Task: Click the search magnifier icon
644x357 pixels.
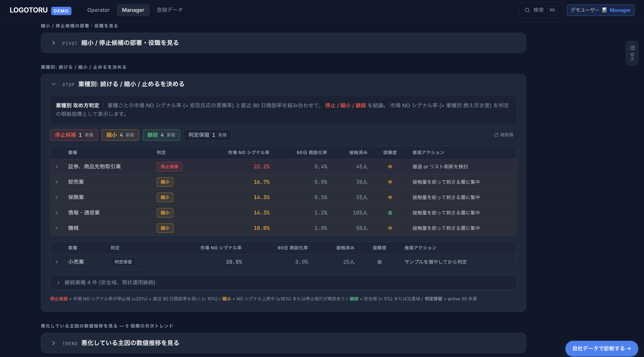Action: [x=527, y=10]
